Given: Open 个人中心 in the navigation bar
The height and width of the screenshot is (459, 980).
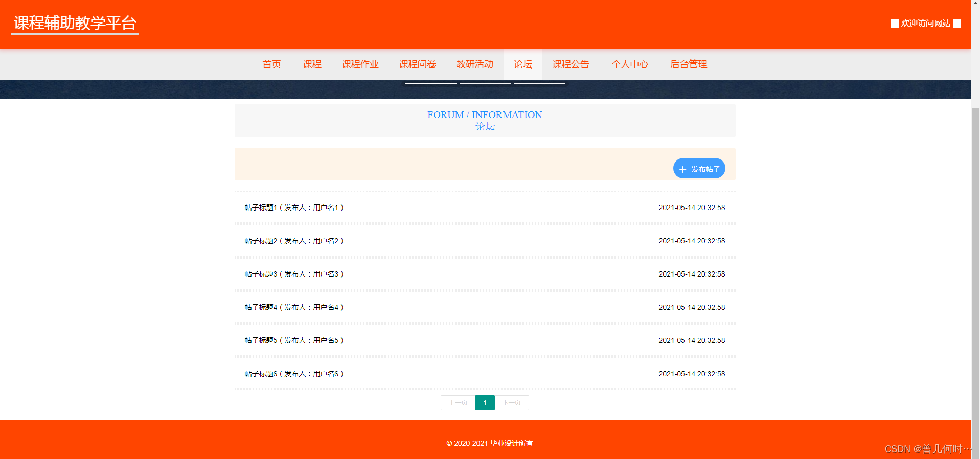Looking at the screenshot, I should click(630, 64).
